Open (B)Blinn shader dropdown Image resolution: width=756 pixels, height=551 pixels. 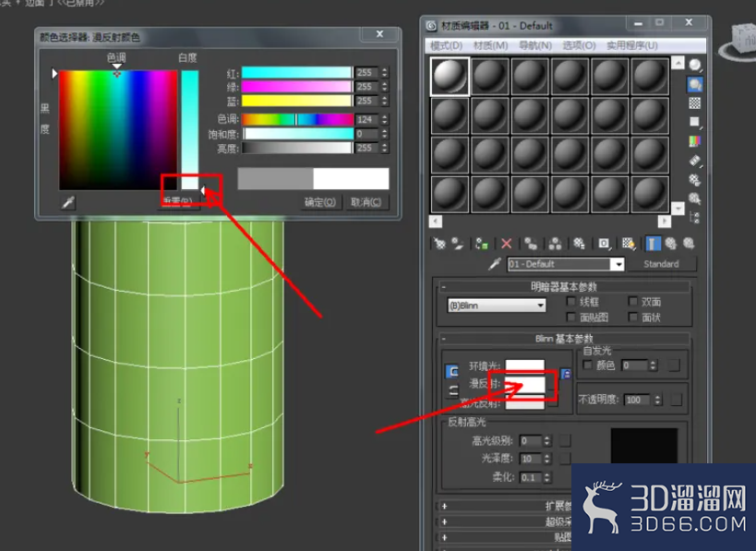[497, 305]
